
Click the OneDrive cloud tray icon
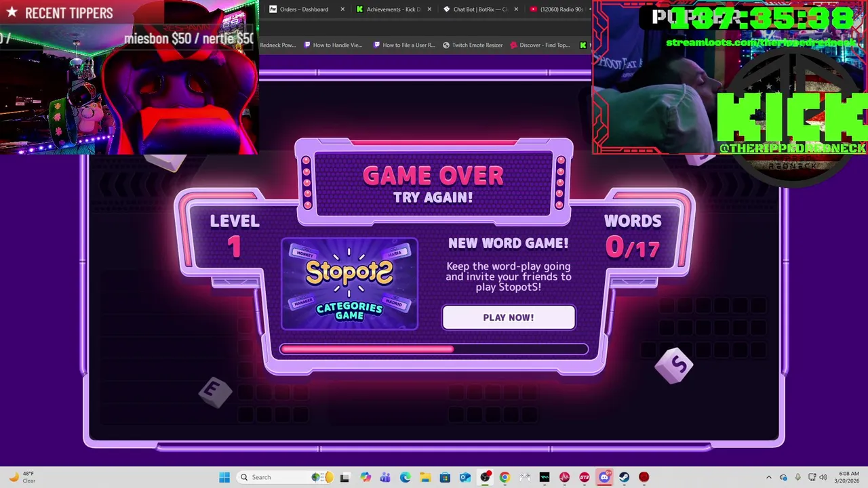(x=783, y=477)
